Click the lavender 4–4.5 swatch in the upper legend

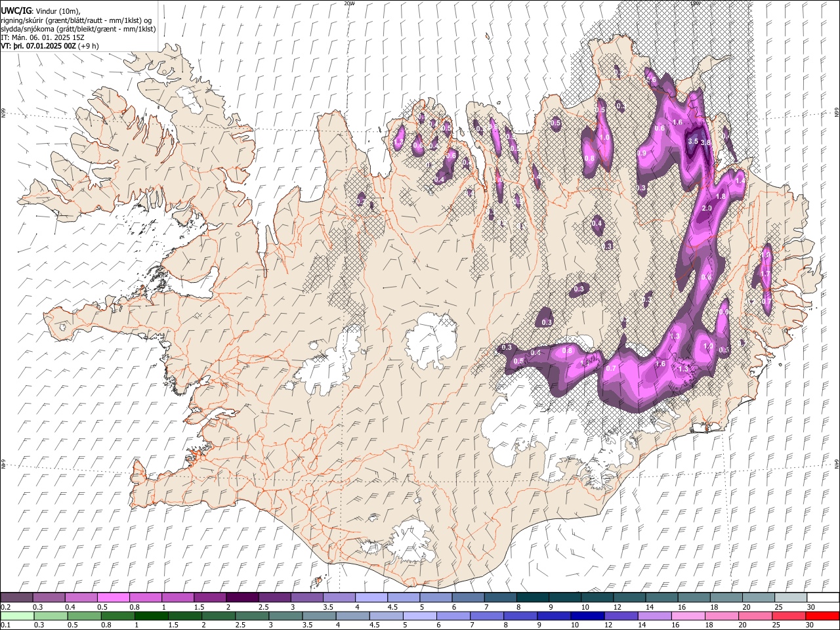(371, 598)
